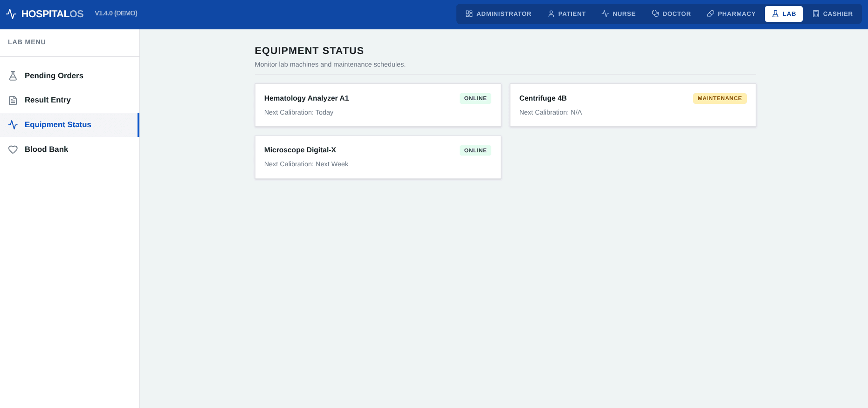Open the Hematology Analyzer A1 card

pyautogui.click(x=378, y=105)
